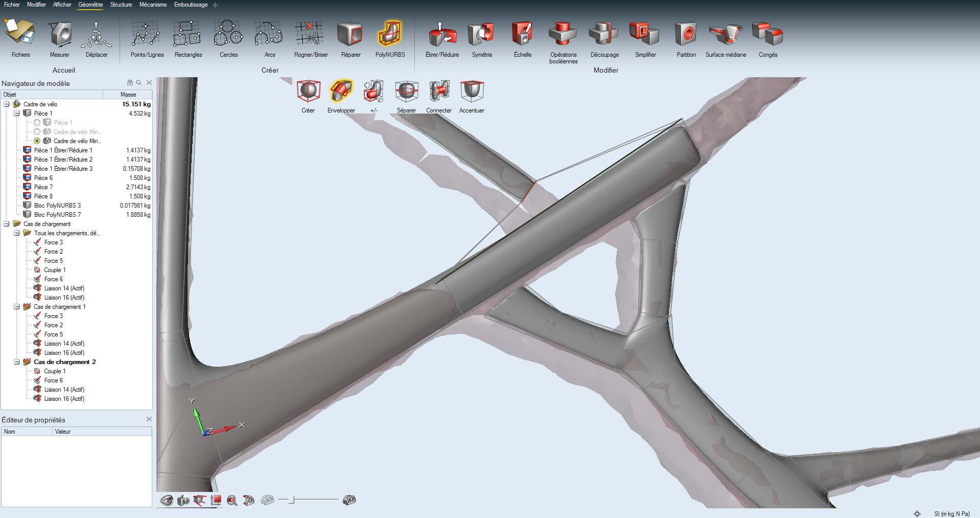Select Bloc PolyNURBS 7 in the tree
The height and width of the screenshot is (518, 980).
coord(57,215)
